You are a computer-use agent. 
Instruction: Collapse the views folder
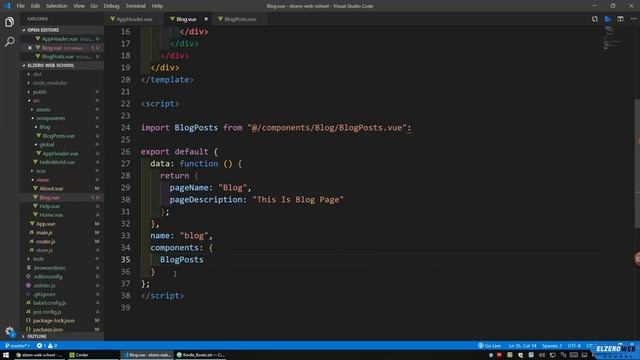click(42, 180)
